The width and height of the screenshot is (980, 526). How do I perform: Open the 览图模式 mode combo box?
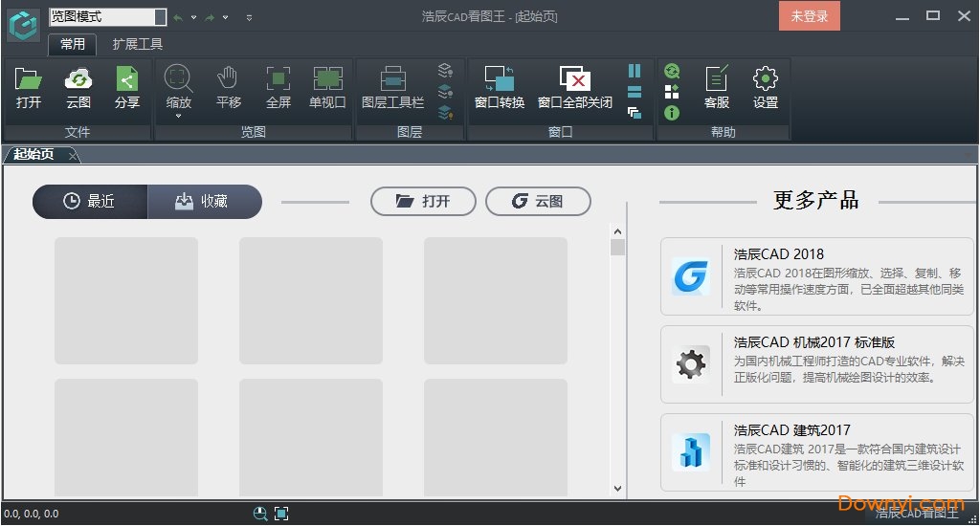(159, 17)
